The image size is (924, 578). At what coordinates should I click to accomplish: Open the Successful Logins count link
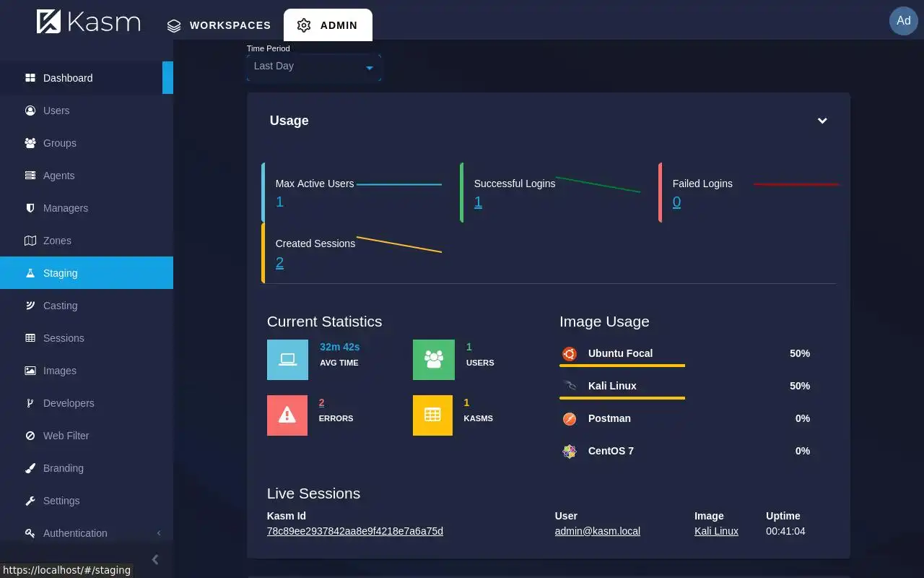coord(478,202)
